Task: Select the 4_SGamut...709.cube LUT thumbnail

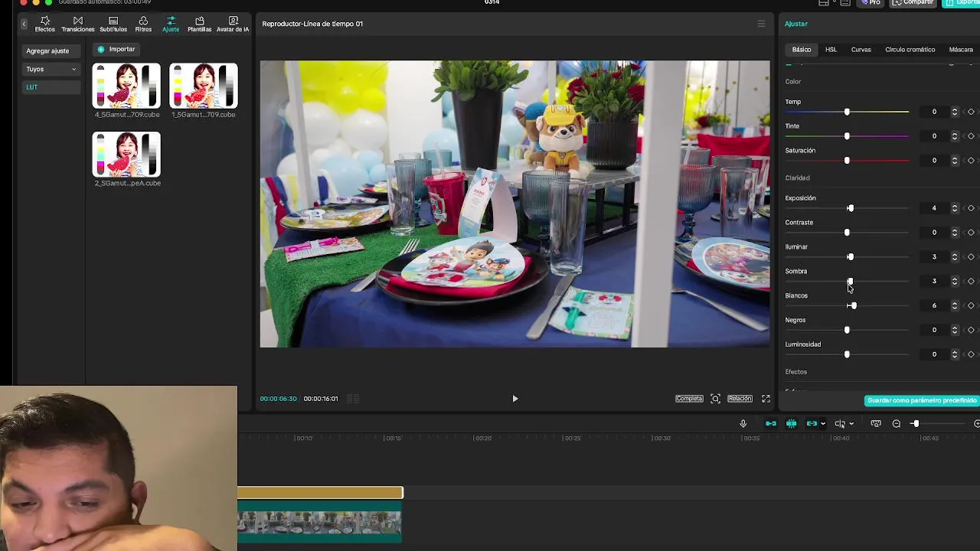Action: 126,86
